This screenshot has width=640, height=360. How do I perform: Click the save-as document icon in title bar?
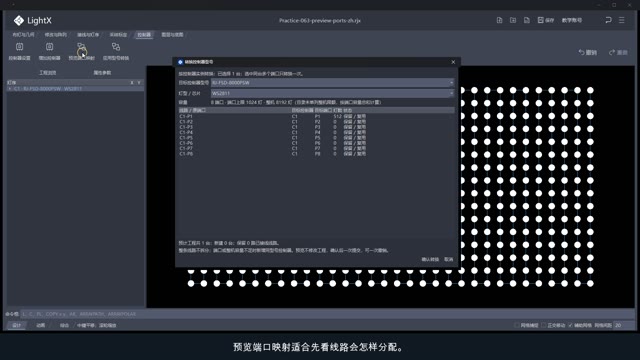527,20
